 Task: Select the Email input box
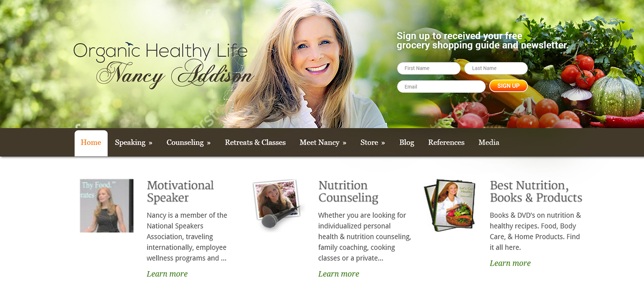441,87
